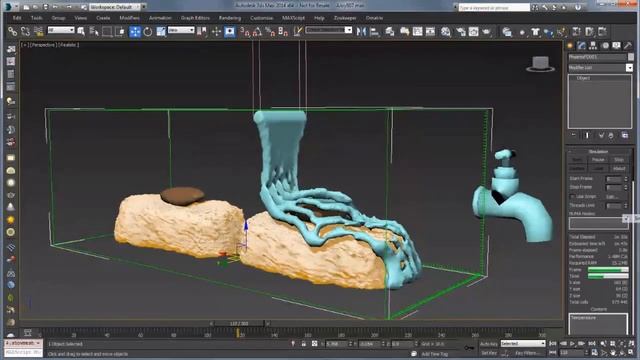Screen dimensions: 640x360
Task: Open the Workspace Default dropdown
Action: 114,7
